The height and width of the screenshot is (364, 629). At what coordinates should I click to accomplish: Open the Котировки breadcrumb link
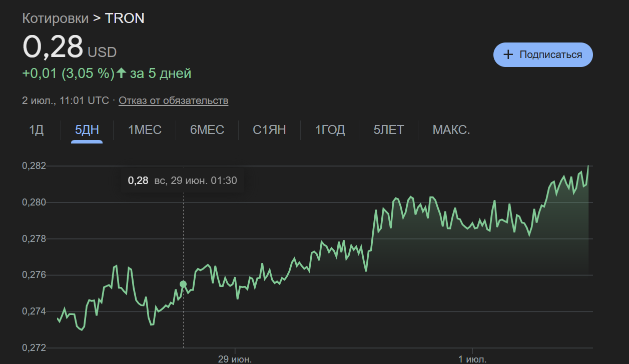click(55, 18)
